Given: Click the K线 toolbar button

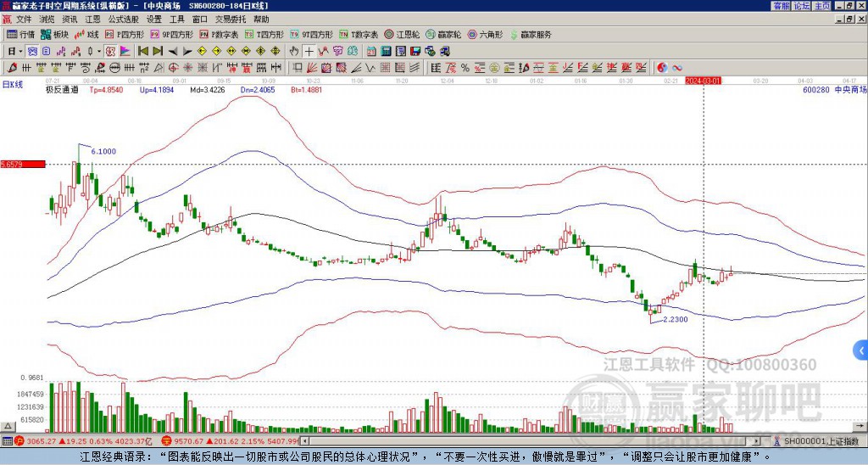Looking at the screenshot, I should (x=86, y=34).
